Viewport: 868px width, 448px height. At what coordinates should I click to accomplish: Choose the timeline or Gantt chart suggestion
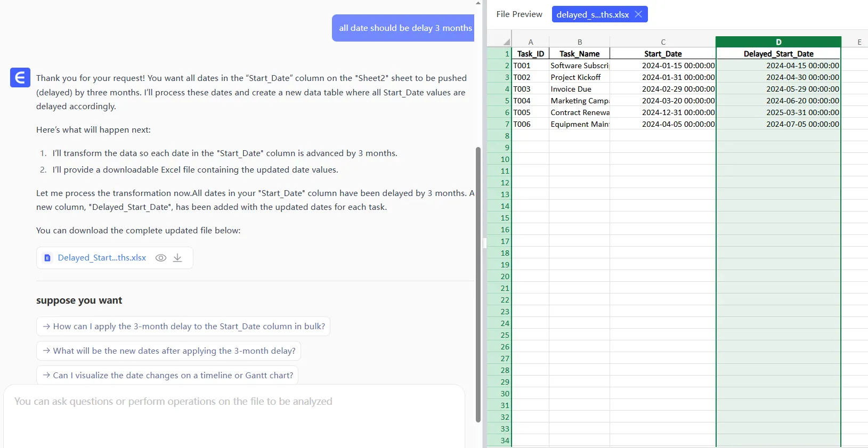click(x=167, y=376)
